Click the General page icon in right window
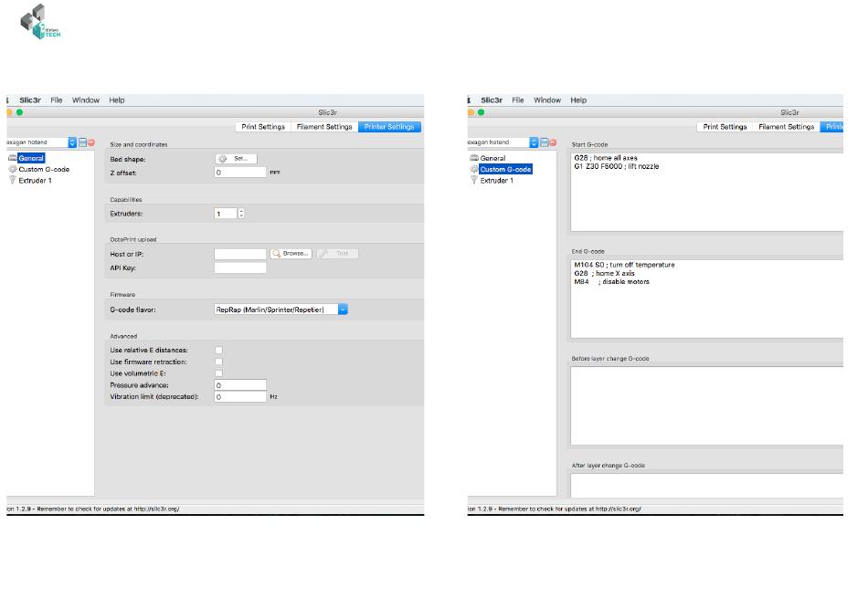The image size is (868, 609). point(474,158)
